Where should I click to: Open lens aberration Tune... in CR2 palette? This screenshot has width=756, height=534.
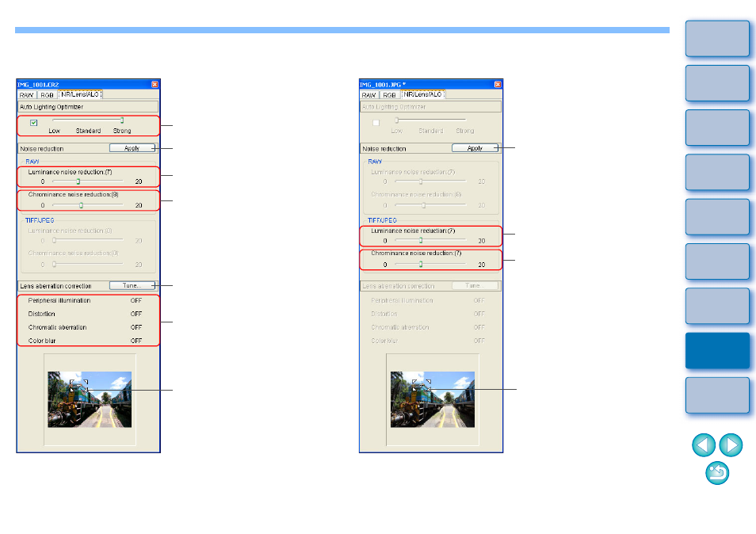coord(132,285)
